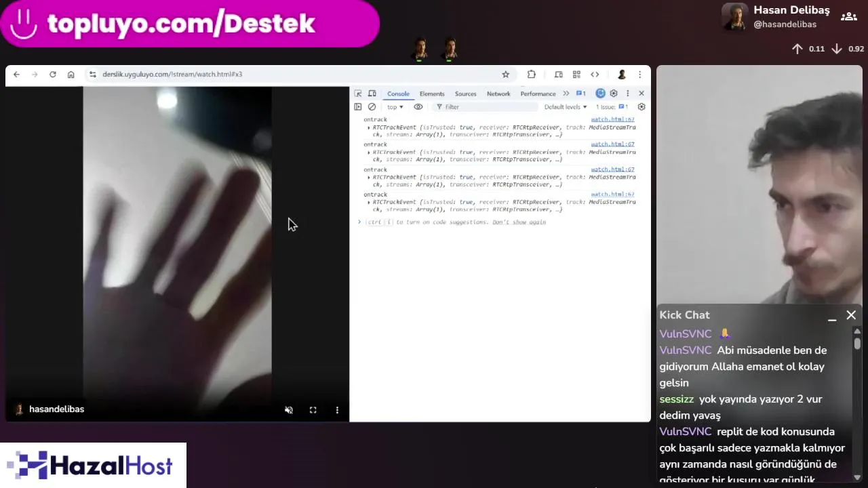Expand the first RTCTrackEvent object

[369, 127]
